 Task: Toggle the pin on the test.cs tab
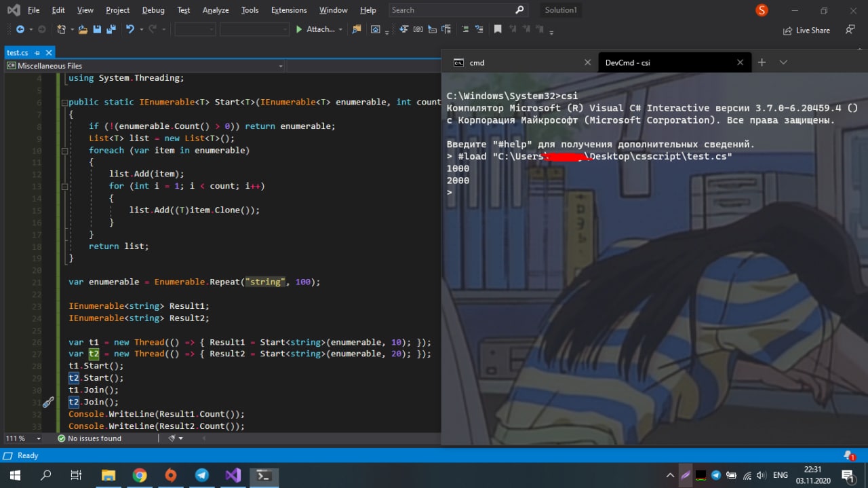click(37, 52)
